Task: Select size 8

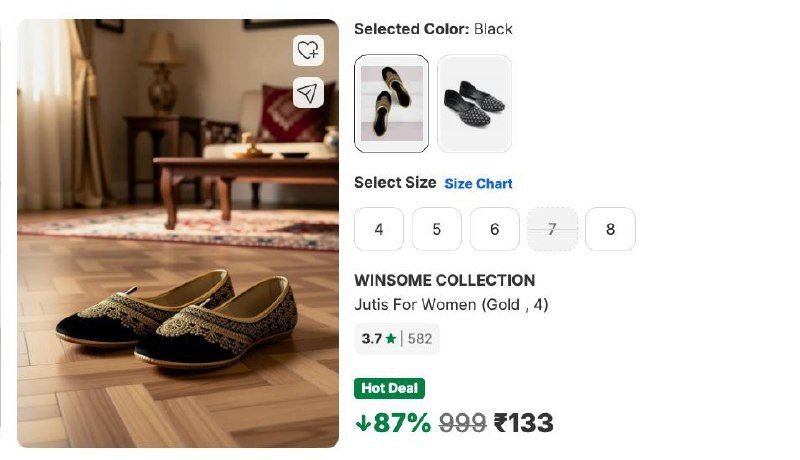Action: coord(610,229)
